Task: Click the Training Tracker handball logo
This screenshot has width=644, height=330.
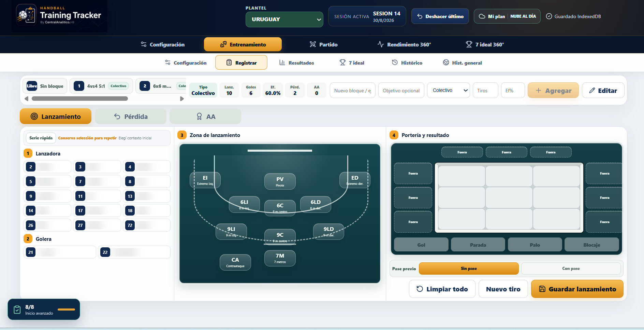Action: (26, 15)
